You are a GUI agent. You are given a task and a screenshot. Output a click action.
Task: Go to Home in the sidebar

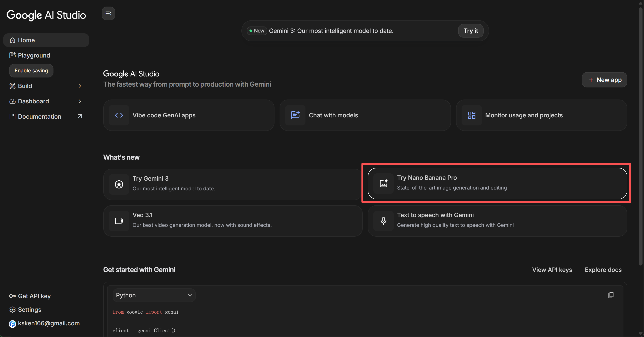click(46, 40)
